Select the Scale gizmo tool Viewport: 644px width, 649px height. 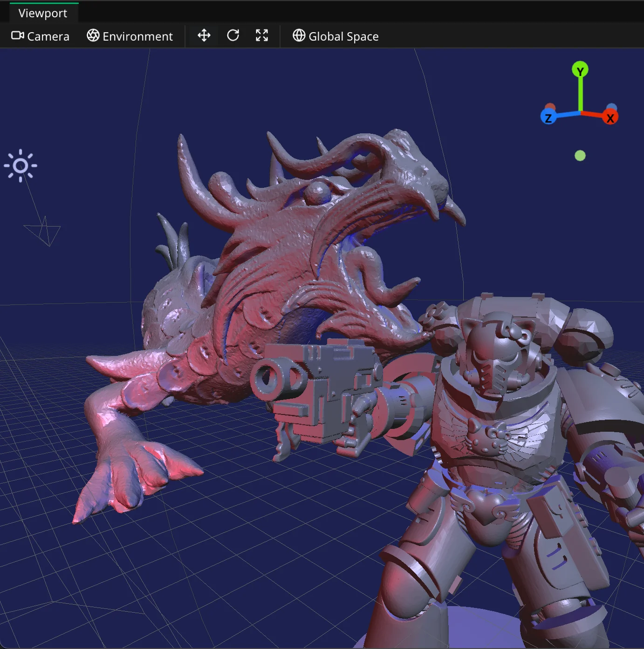pos(262,36)
